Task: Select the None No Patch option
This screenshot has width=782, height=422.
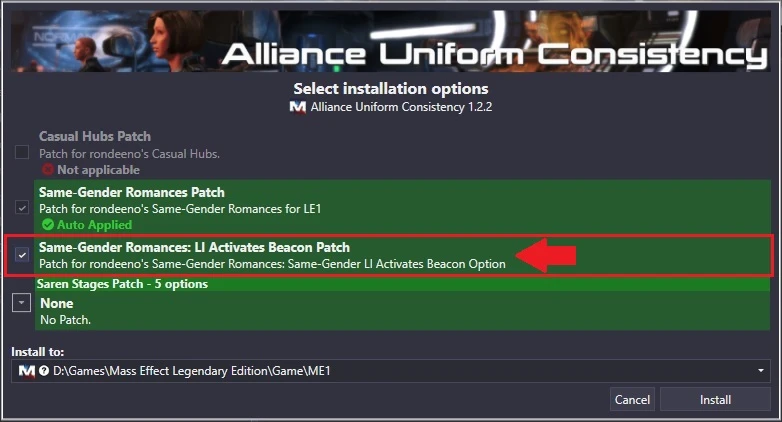Action: point(402,310)
